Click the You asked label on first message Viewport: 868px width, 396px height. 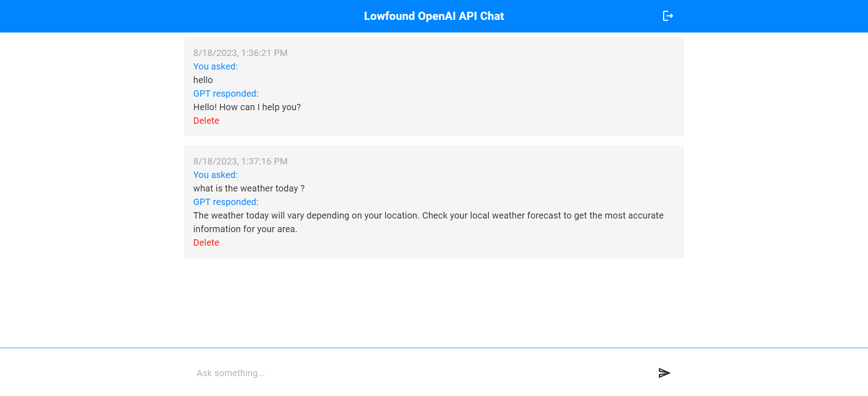(x=215, y=66)
